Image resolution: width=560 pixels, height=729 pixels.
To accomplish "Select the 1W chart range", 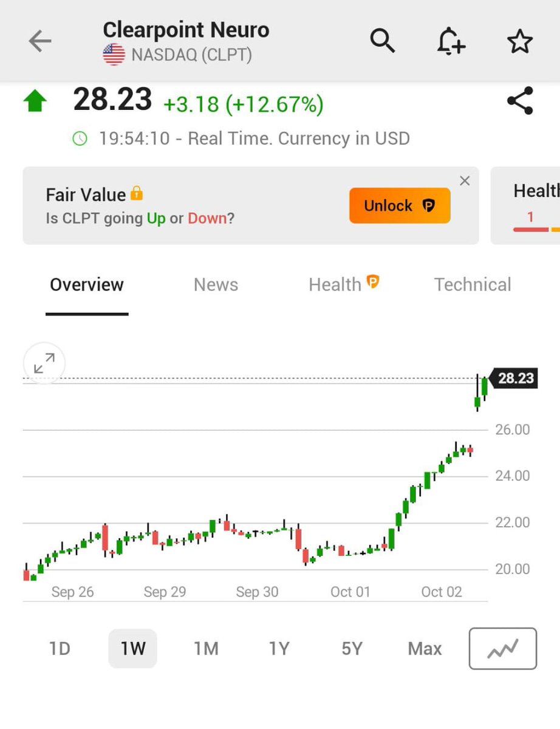I will (x=132, y=649).
